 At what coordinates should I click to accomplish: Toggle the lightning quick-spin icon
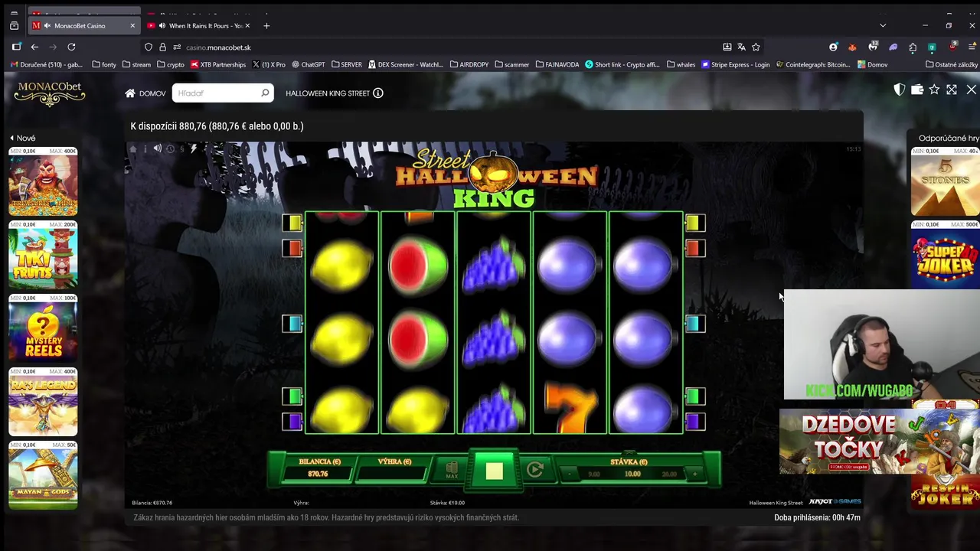point(194,148)
